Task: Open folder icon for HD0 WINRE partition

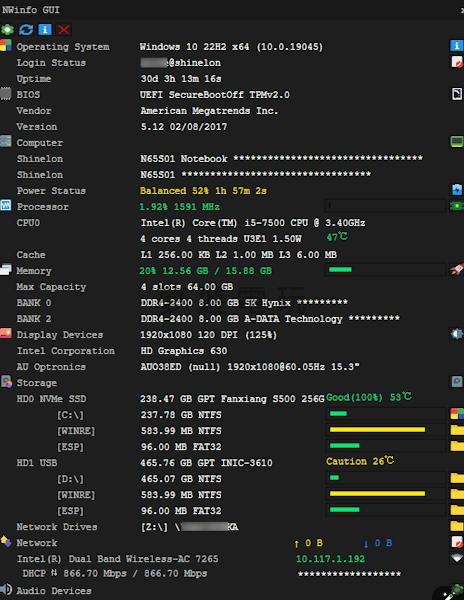Action: point(457,430)
